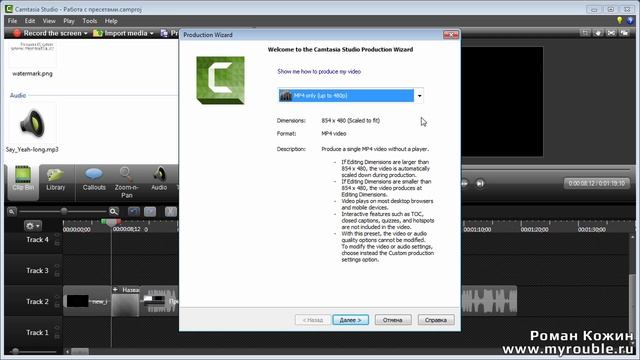Click the Справка help button
The height and width of the screenshot is (360, 640).
[x=436, y=320]
